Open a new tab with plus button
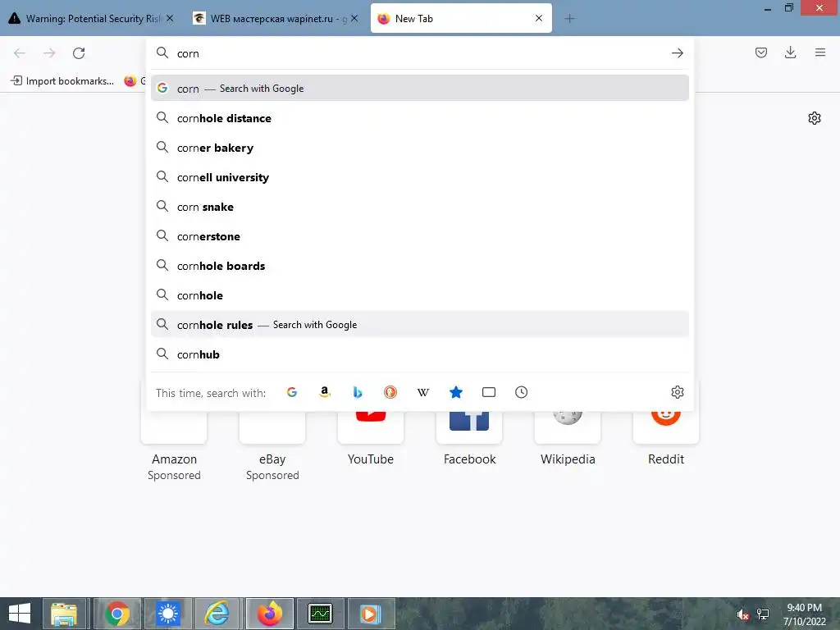This screenshot has height=630, width=840. coord(569,19)
